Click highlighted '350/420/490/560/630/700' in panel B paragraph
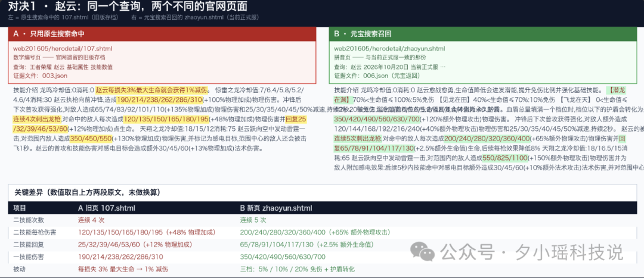644x278 pixels. (377, 119)
